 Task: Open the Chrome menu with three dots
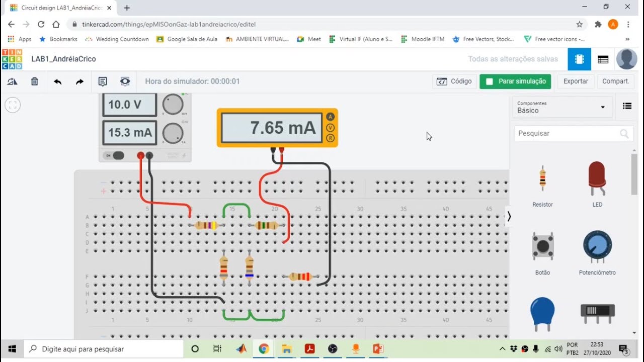coord(628,24)
